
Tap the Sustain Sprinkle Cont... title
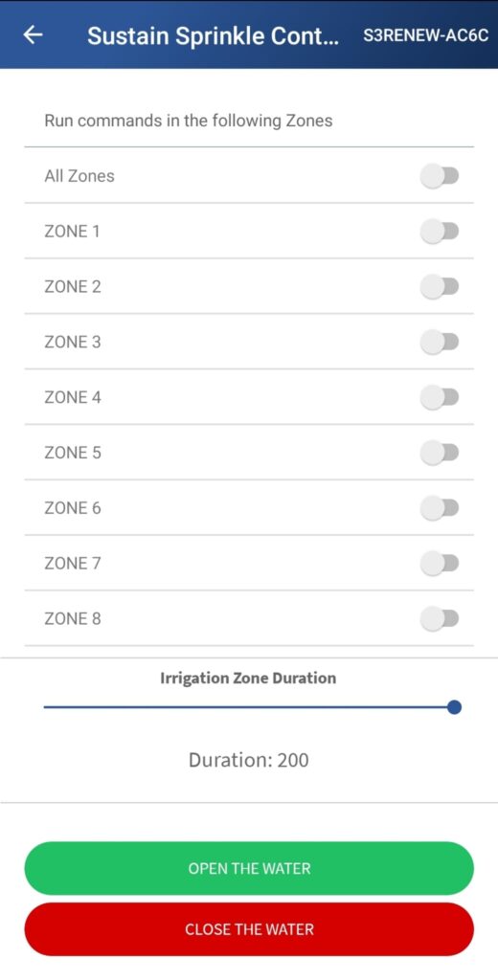pyautogui.click(x=213, y=36)
